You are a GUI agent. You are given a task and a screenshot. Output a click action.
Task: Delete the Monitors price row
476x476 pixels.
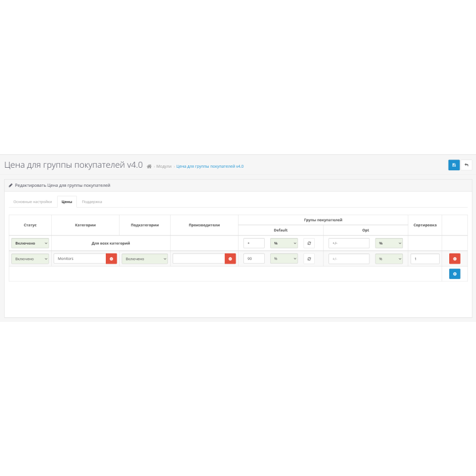[455, 259]
